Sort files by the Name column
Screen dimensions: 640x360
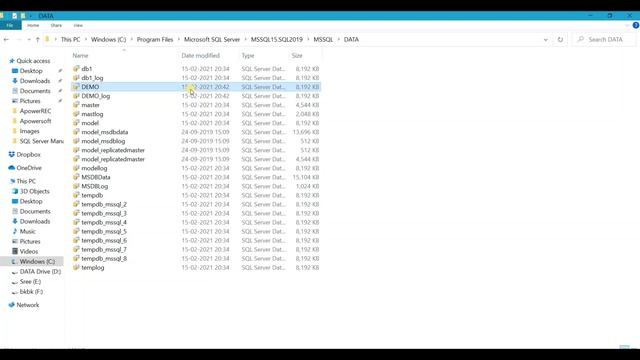point(80,56)
